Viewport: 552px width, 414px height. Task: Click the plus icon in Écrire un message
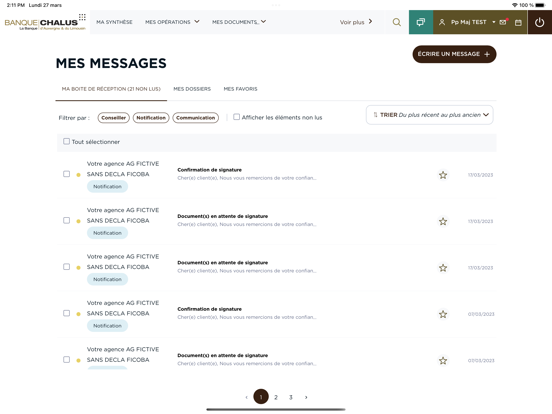pyautogui.click(x=487, y=54)
